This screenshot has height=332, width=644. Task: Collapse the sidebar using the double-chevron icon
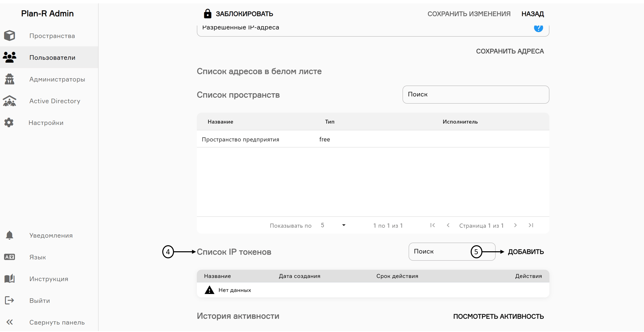(x=10, y=322)
